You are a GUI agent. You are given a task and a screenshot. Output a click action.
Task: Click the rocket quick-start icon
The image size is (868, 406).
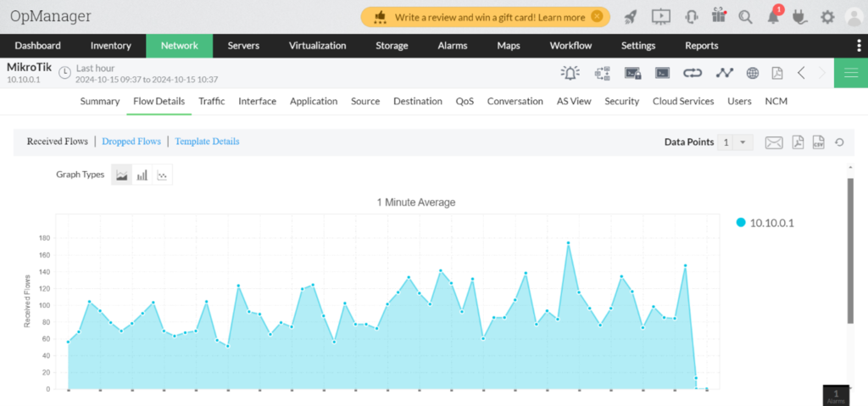(x=631, y=16)
